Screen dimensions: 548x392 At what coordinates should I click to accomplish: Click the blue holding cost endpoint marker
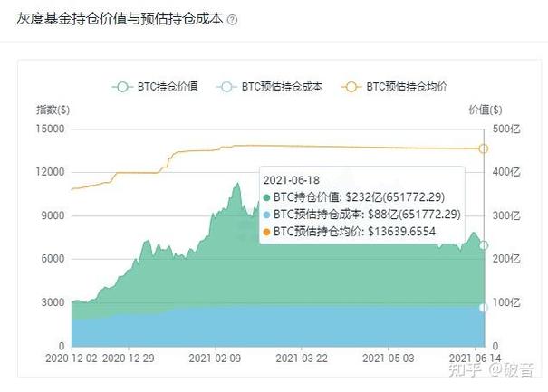click(x=484, y=308)
